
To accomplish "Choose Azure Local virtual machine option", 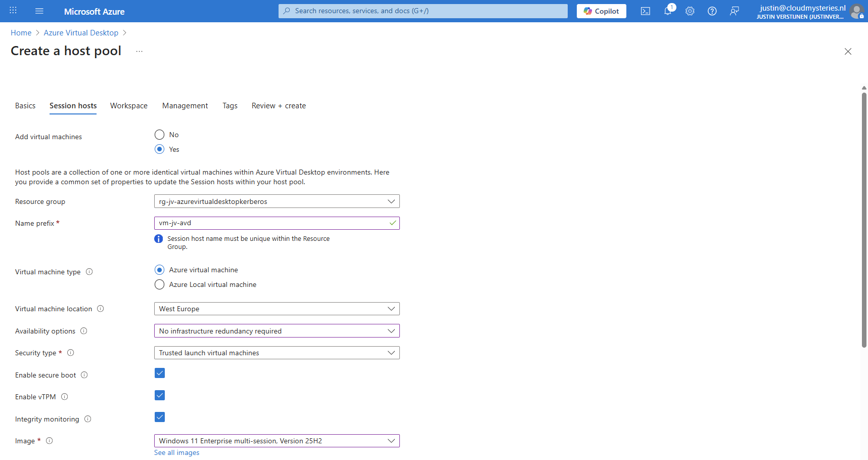I will (x=160, y=284).
